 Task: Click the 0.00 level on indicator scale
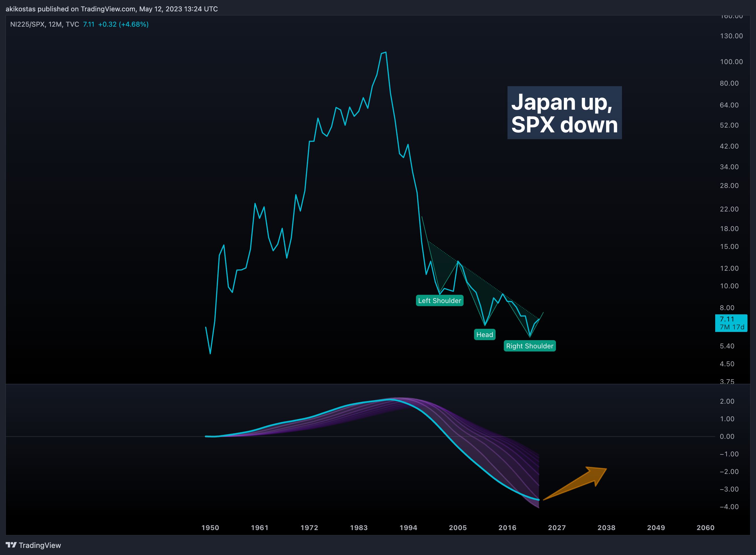tap(727, 437)
